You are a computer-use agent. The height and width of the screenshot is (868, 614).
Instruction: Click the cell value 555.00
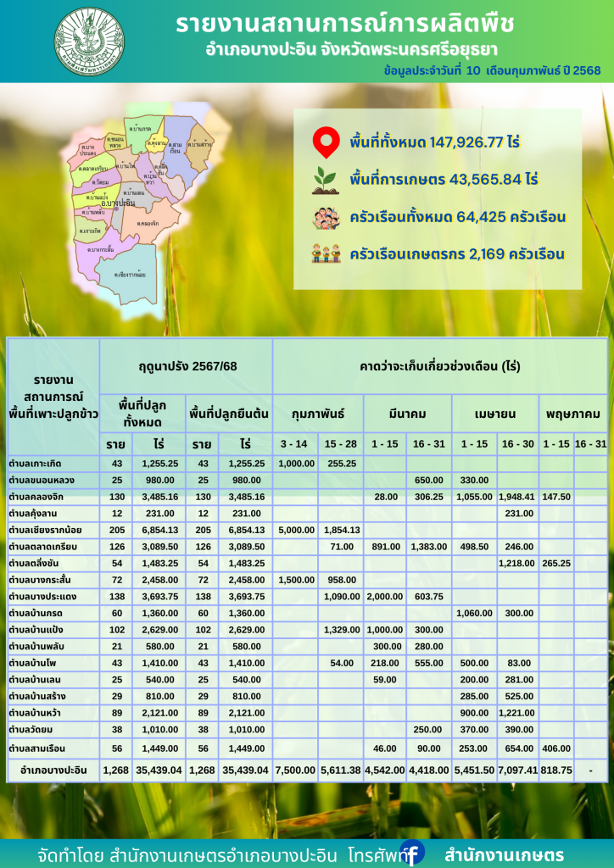pos(429,663)
